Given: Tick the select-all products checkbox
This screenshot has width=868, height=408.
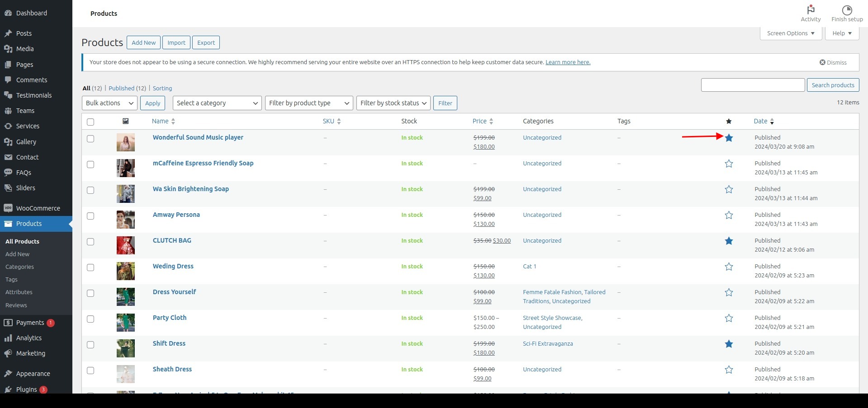Looking at the screenshot, I should (x=90, y=122).
